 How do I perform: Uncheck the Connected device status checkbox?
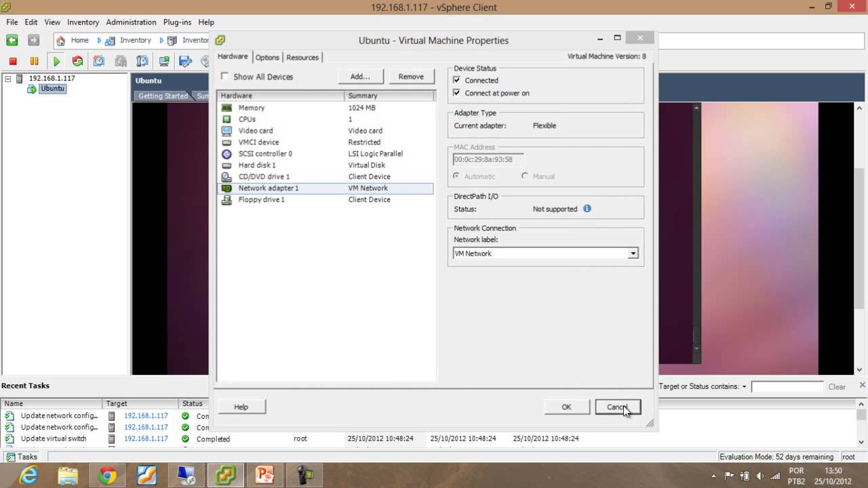tap(456, 80)
